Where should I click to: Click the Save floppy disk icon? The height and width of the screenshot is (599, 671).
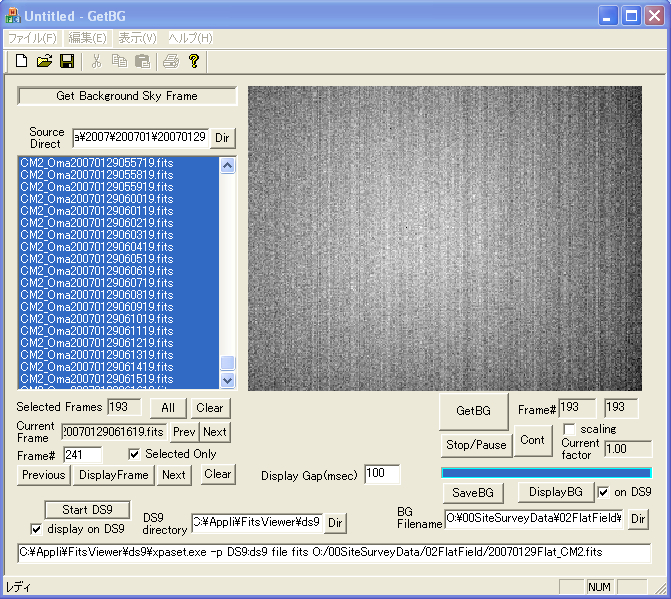[x=67, y=62]
